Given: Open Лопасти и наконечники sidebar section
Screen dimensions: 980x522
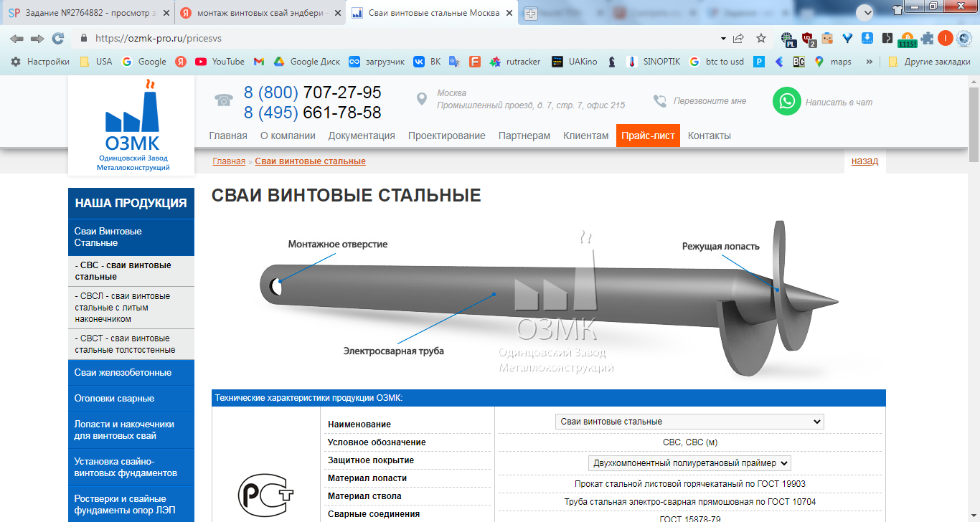Looking at the screenshot, I should point(131,430).
